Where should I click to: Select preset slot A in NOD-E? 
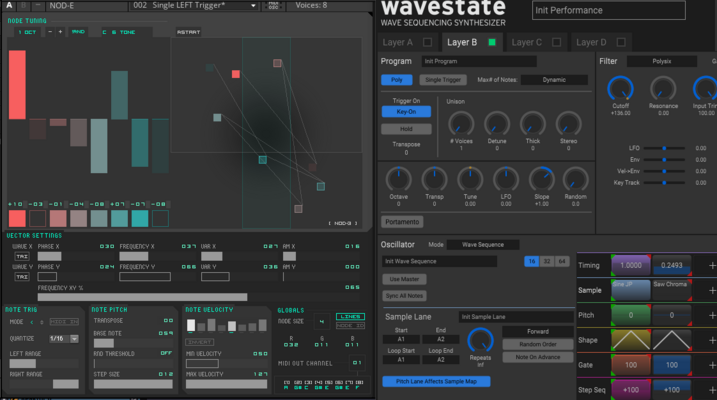pos(9,5)
